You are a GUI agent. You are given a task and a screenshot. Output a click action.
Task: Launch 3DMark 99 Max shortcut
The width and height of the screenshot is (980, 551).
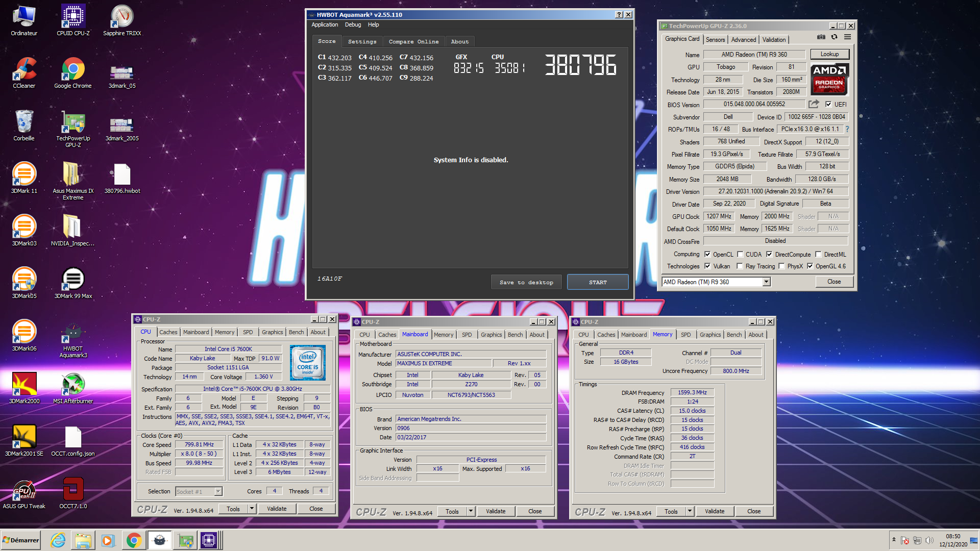click(x=73, y=283)
